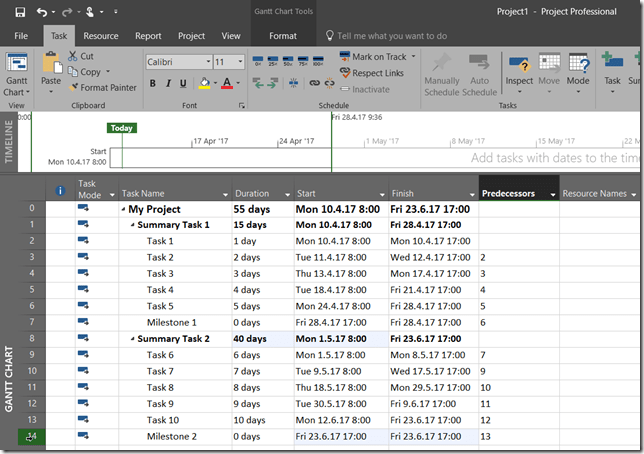Click the Inspect task icon
This screenshot has width=644, height=454.
coord(519,66)
